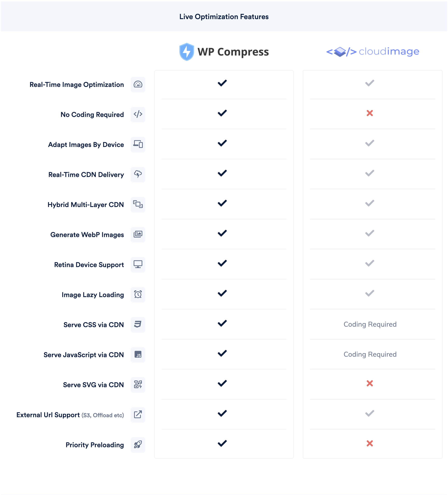Viewport: 448px width, 495px height.
Task: Click the Serve SVG via CDN icon
Action: pos(138,384)
